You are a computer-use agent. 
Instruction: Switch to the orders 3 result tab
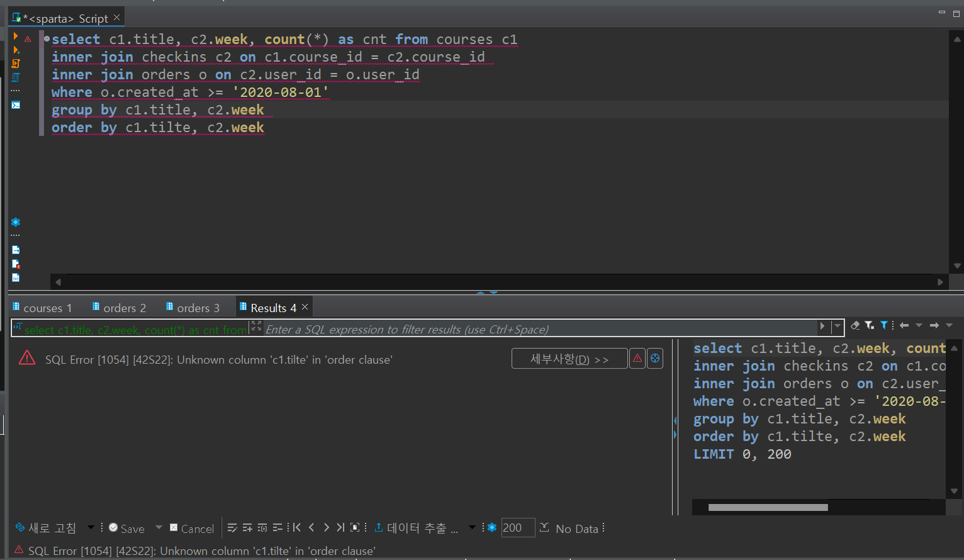(193, 308)
